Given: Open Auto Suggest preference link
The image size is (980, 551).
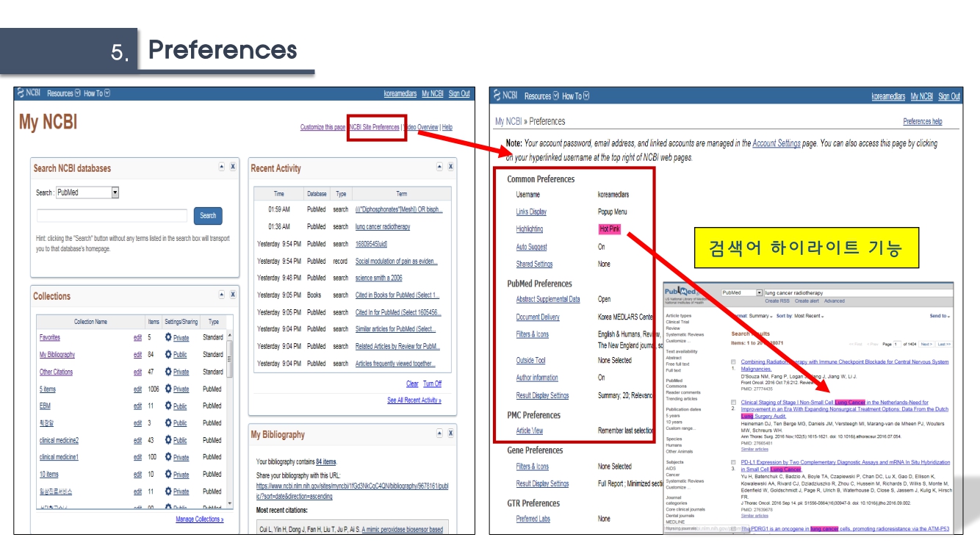Looking at the screenshot, I should [x=531, y=247].
